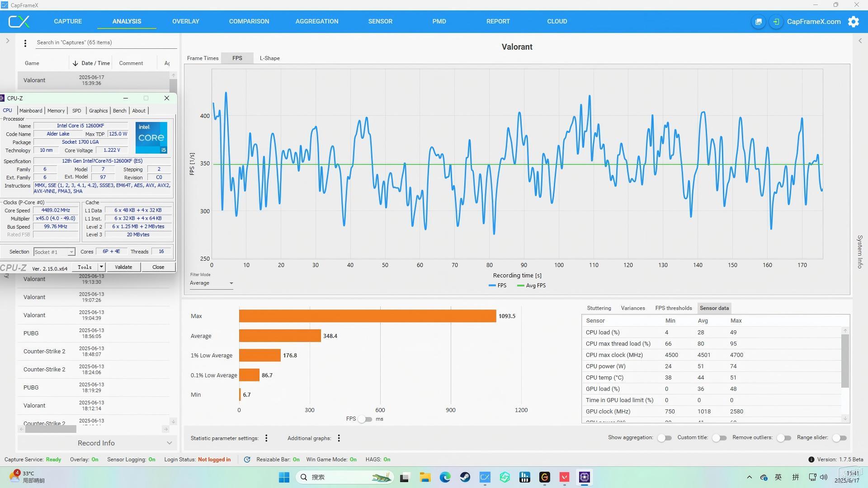
Task: Open Statistic parameter settings three-dot menu
Action: pyautogui.click(x=266, y=438)
